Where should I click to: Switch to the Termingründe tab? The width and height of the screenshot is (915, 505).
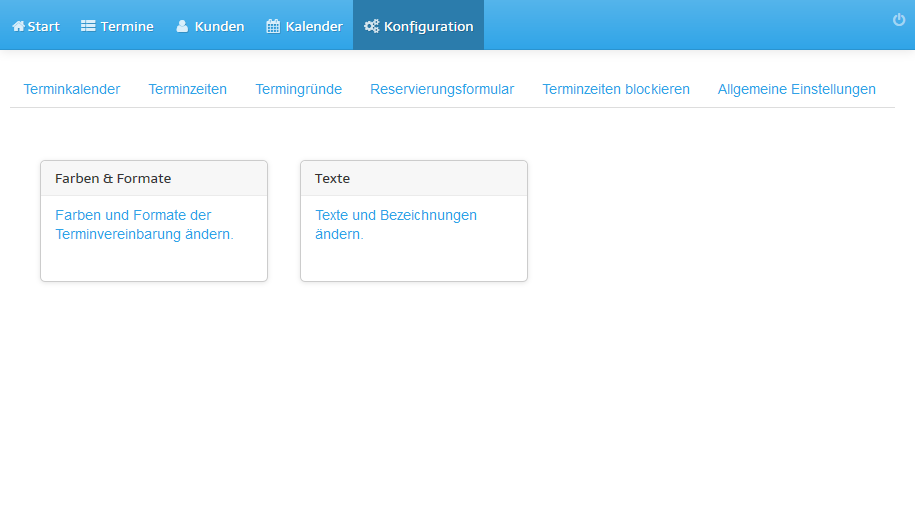pos(298,89)
